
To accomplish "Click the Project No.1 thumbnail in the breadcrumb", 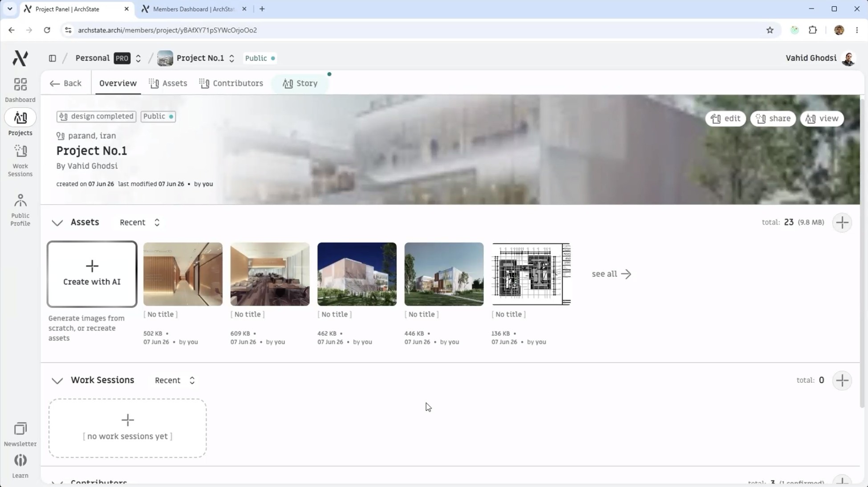I will click(x=165, y=58).
